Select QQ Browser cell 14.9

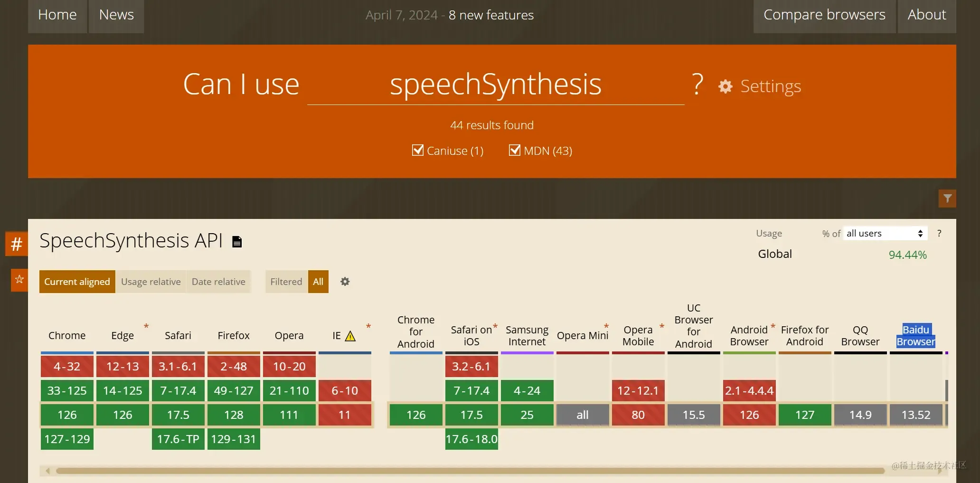coord(860,415)
